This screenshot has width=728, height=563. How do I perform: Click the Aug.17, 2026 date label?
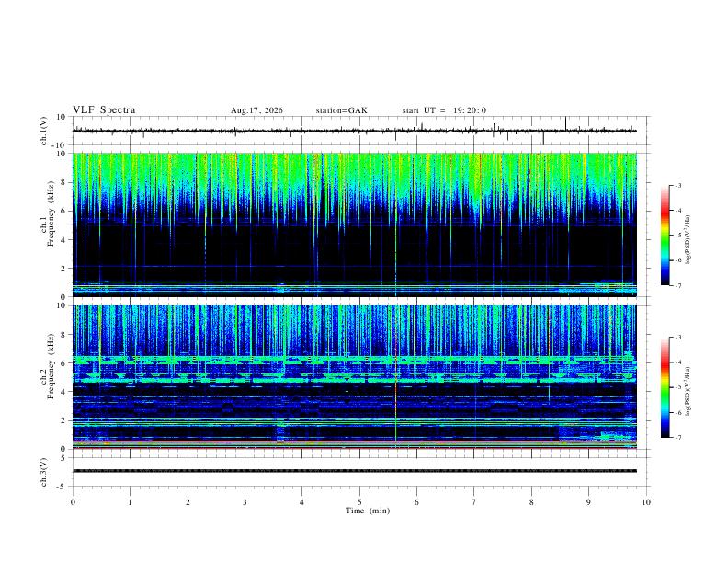[256, 110]
